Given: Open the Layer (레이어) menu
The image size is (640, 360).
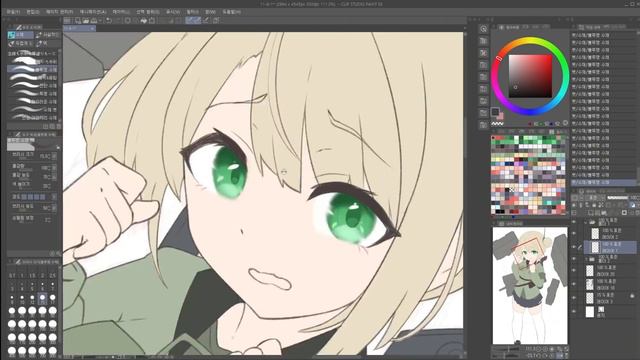Looking at the screenshot, I should click(121, 12).
